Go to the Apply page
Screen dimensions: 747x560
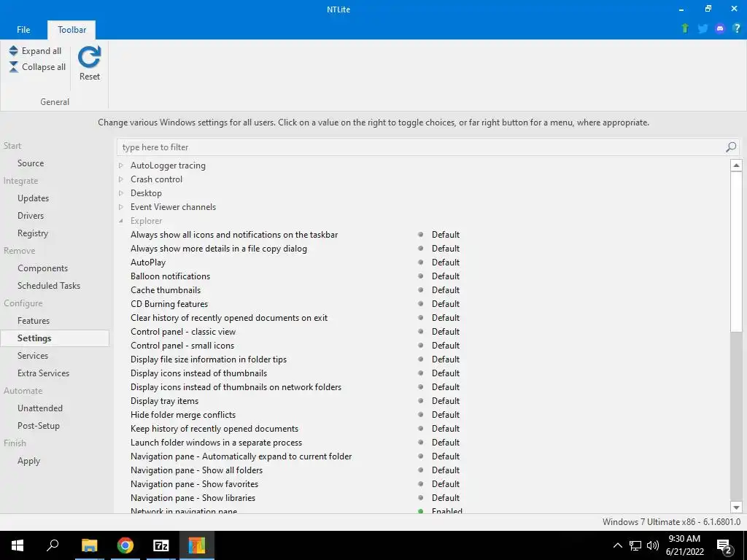pos(28,461)
